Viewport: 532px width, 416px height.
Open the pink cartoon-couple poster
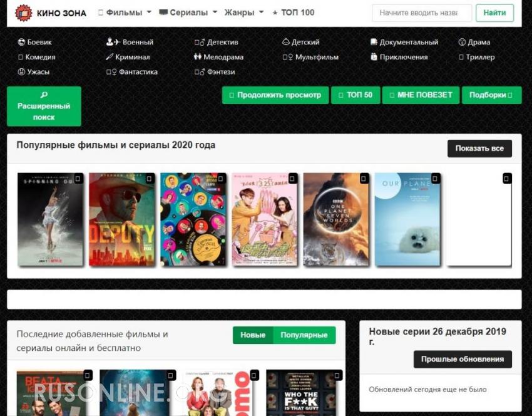pyautogui.click(x=265, y=219)
